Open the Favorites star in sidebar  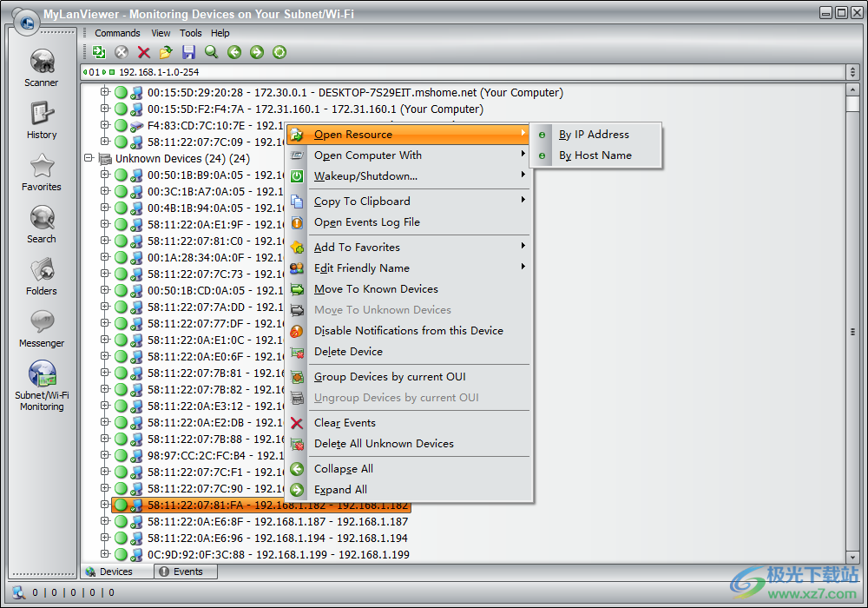(x=41, y=171)
